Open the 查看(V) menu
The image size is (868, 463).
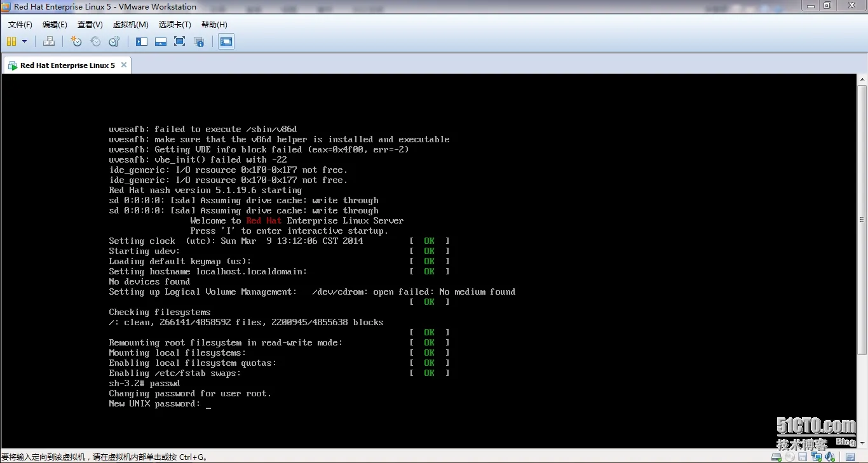point(90,24)
